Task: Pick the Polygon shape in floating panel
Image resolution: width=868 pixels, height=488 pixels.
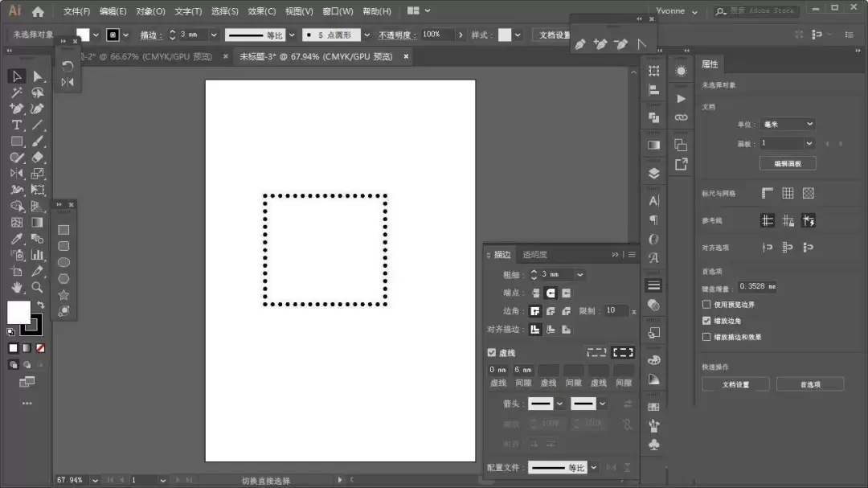Action: [x=63, y=279]
